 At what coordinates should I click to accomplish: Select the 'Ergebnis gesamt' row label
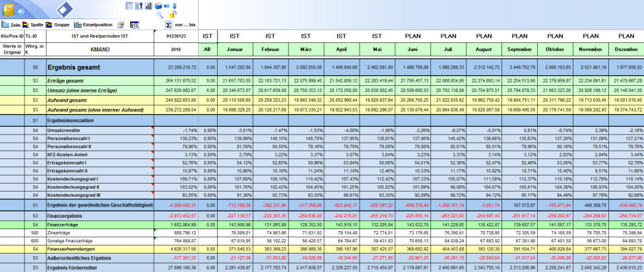[x=73, y=67]
